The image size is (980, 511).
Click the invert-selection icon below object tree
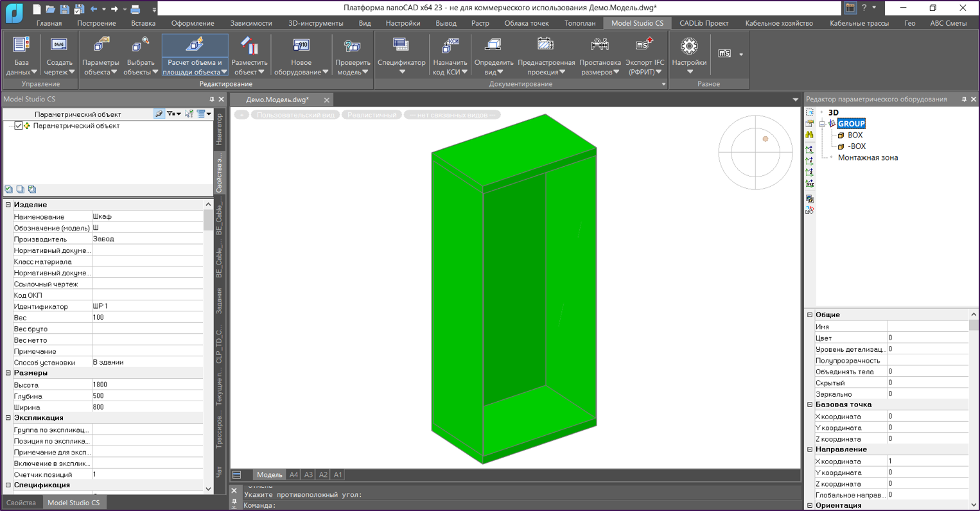pos(31,189)
